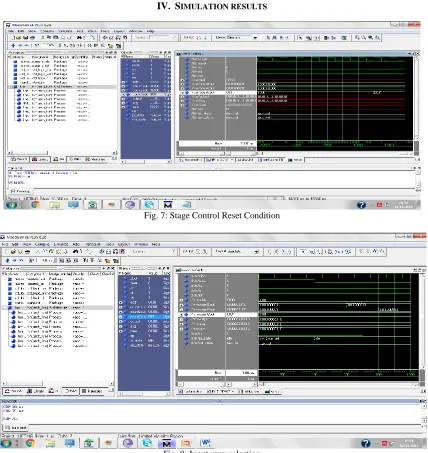Click transcript vertical scrollbar in top window
The height and width of the screenshot is (453, 428).
click(418, 179)
